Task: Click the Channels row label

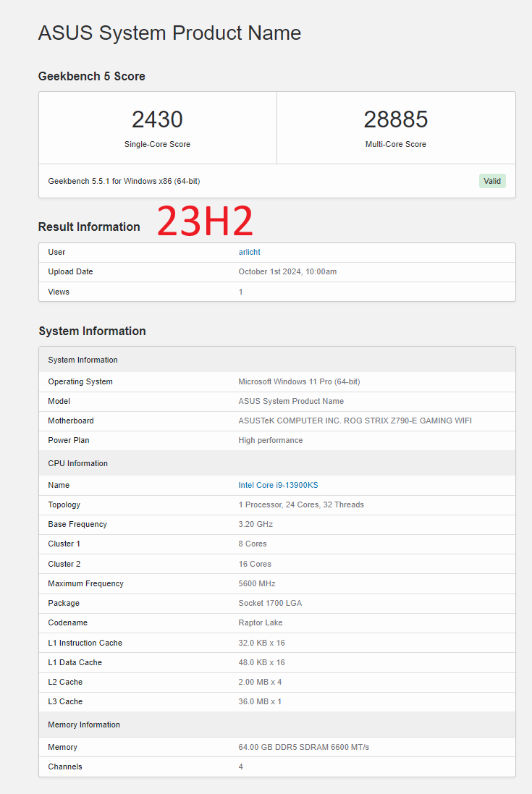Action: [65, 766]
